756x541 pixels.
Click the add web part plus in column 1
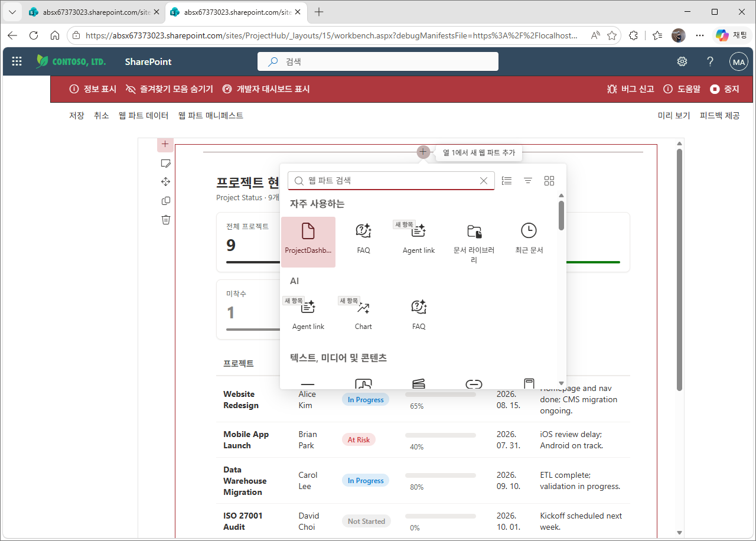click(x=423, y=152)
